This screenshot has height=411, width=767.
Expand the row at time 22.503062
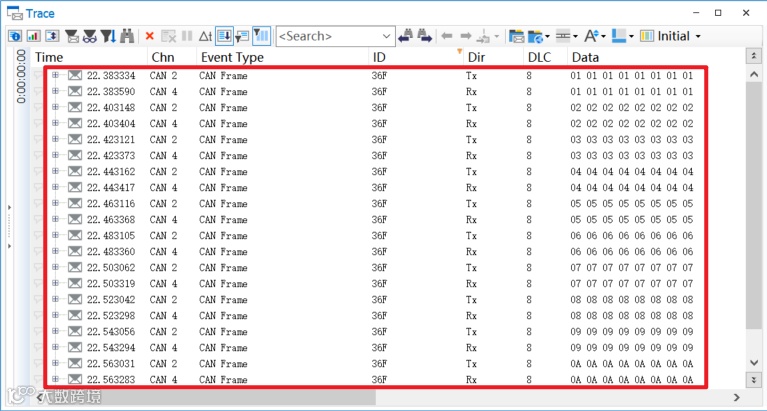click(x=55, y=267)
